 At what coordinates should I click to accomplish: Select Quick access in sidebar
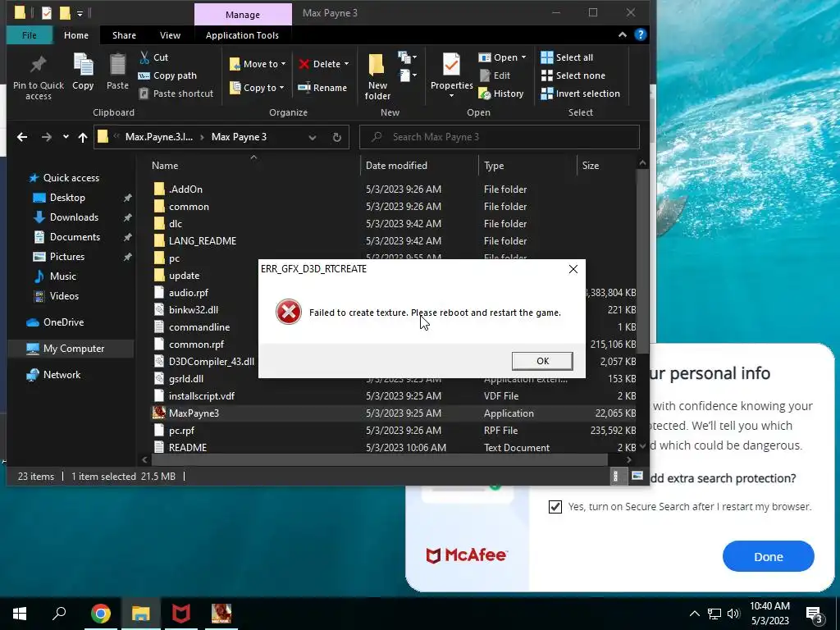click(71, 178)
